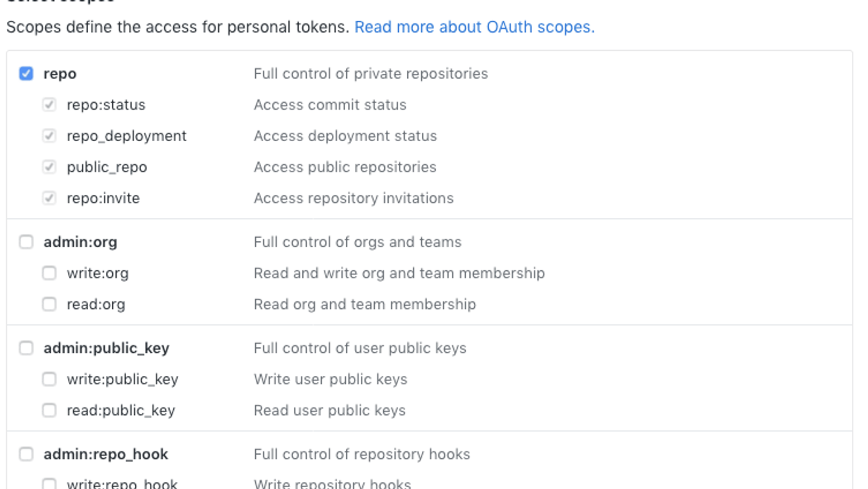Click the repo:invite checkbox
The width and height of the screenshot is (868, 489).
coord(49,198)
